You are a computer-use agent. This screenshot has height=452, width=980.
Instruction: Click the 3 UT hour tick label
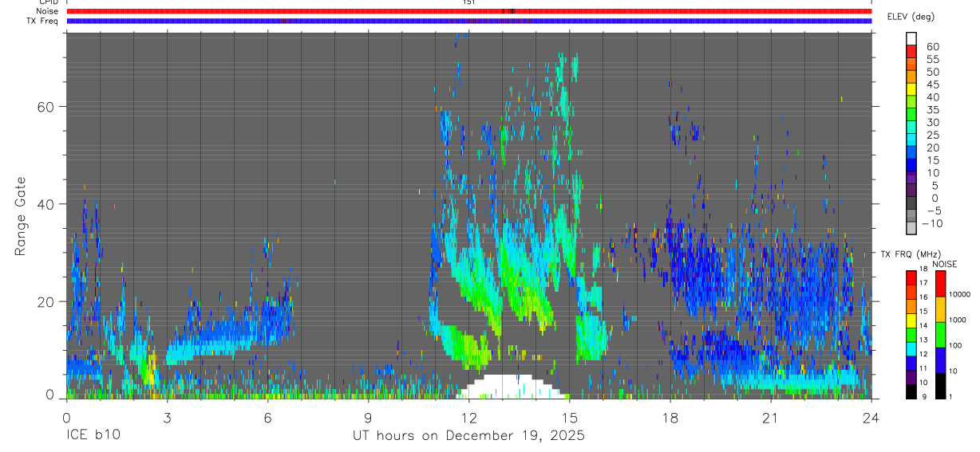168,418
